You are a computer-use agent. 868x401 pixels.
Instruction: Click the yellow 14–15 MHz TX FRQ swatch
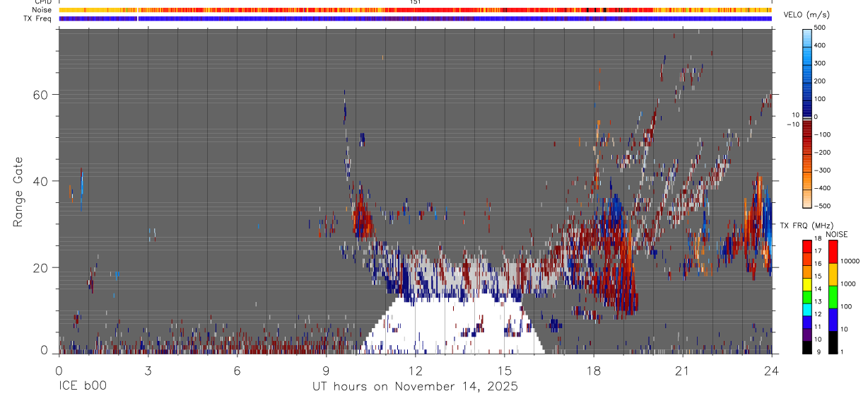coord(807,284)
